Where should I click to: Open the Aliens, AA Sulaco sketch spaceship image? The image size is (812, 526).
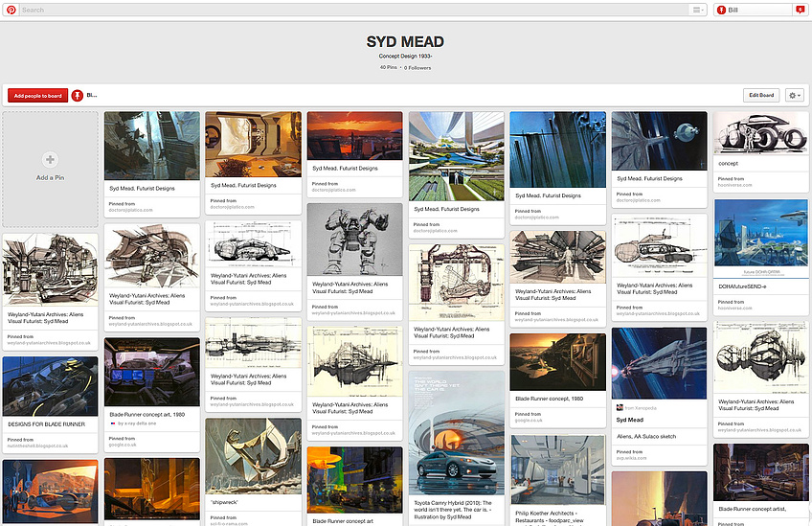659,363
